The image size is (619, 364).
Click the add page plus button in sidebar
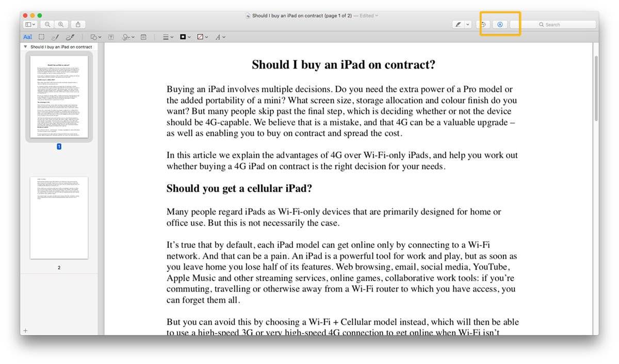point(25,330)
